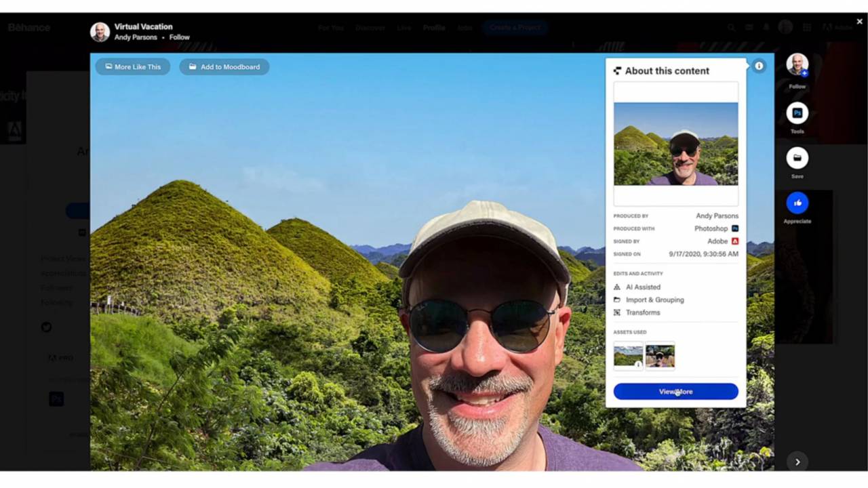
Task: Open the dimmed Profile tab in the background nav
Action: pos(434,28)
